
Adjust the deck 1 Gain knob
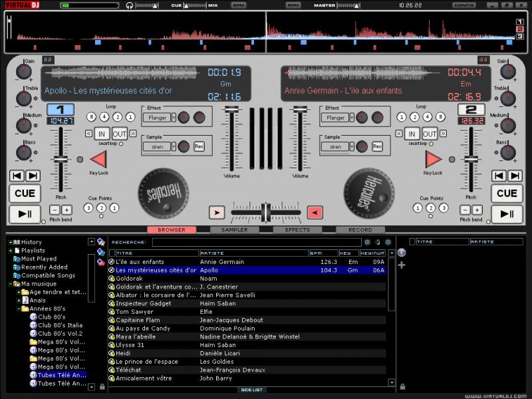(24, 71)
